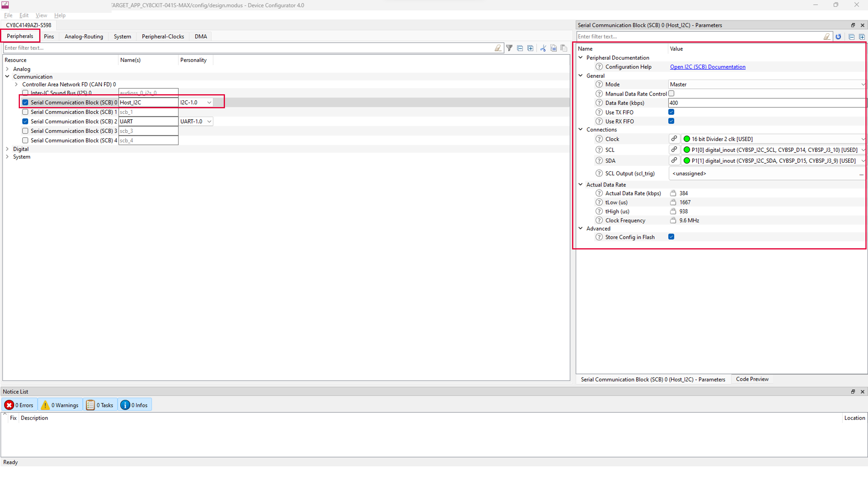The image size is (868, 477).
Task: Switch to the Code Preview tab
Action: tap(752, 379)
